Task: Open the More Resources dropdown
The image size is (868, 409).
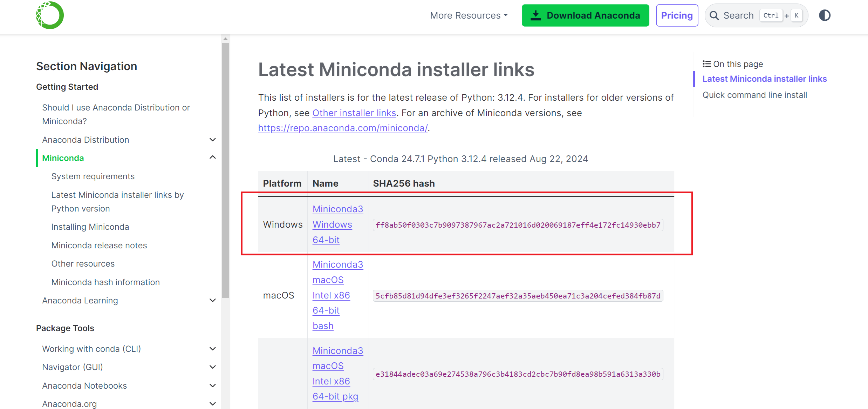Action: (x=469, y=15)
